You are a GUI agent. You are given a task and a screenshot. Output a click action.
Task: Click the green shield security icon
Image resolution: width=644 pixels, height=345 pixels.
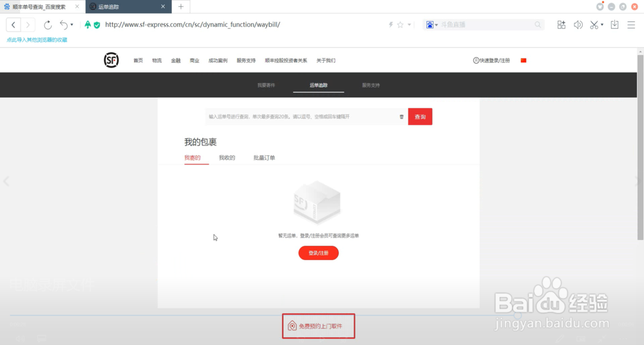(97, 24)
